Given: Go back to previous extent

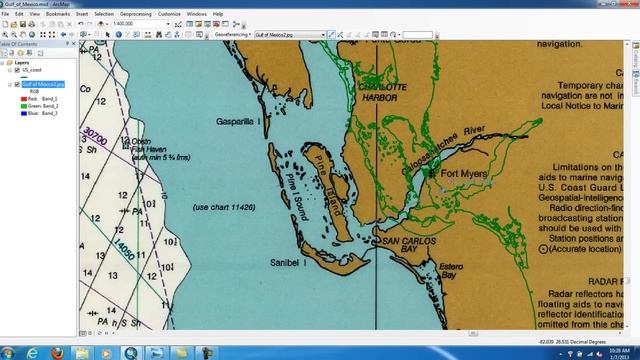Looking at the screenshot, I should coord(64,35).
